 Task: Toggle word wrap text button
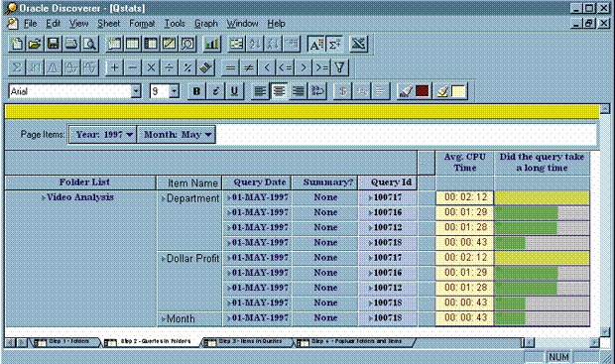pyautogui.click(x=317, y=91)
